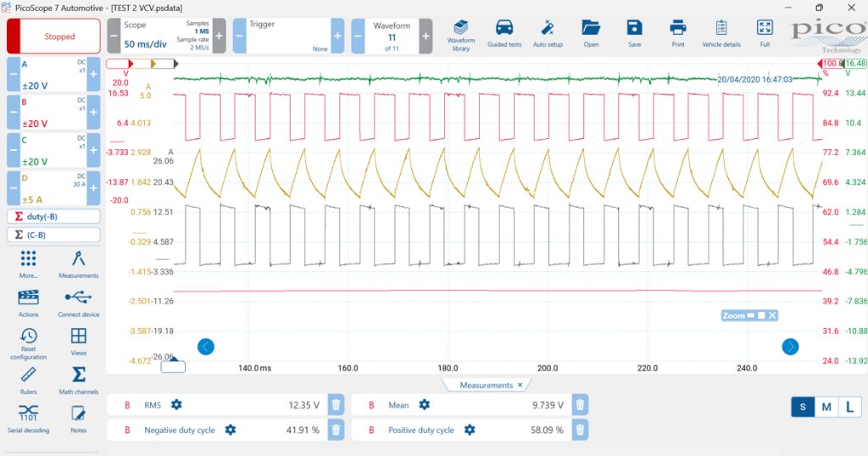Decrease Channel C range
This screenshot has height=456, width=868.
[14, 151]
